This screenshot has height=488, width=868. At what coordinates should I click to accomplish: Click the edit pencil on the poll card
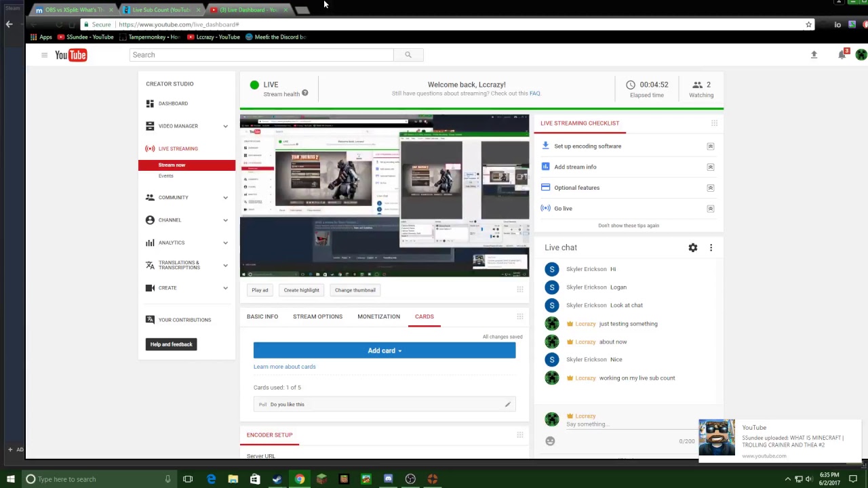[x=507, y=405]
